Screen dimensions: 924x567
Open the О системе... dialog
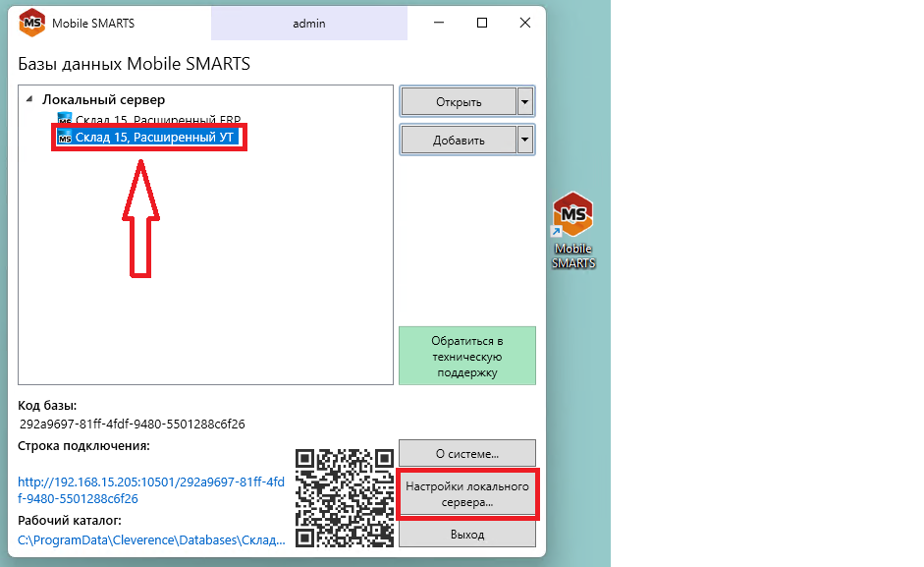[x=466, y=454]
